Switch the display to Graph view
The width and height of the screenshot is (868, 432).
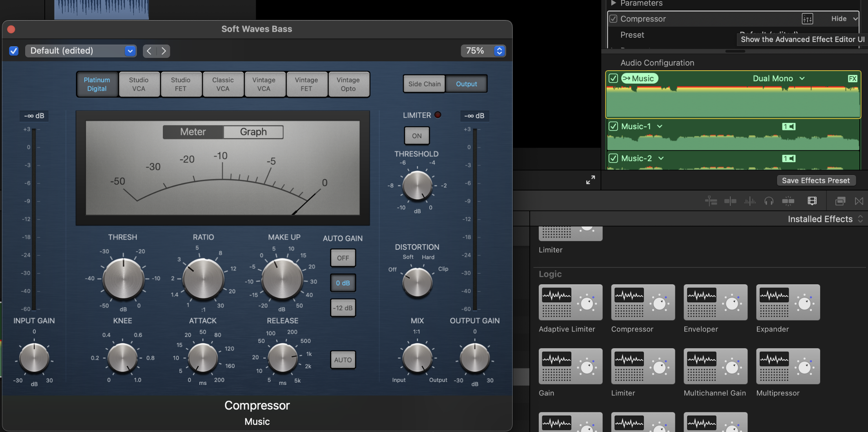253,132
